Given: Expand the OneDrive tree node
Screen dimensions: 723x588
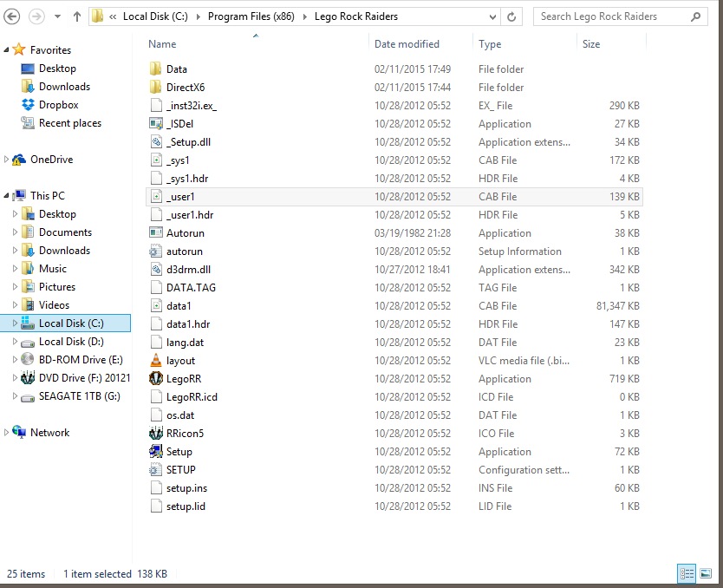Looking at the screenshot, I should [6, 160].
